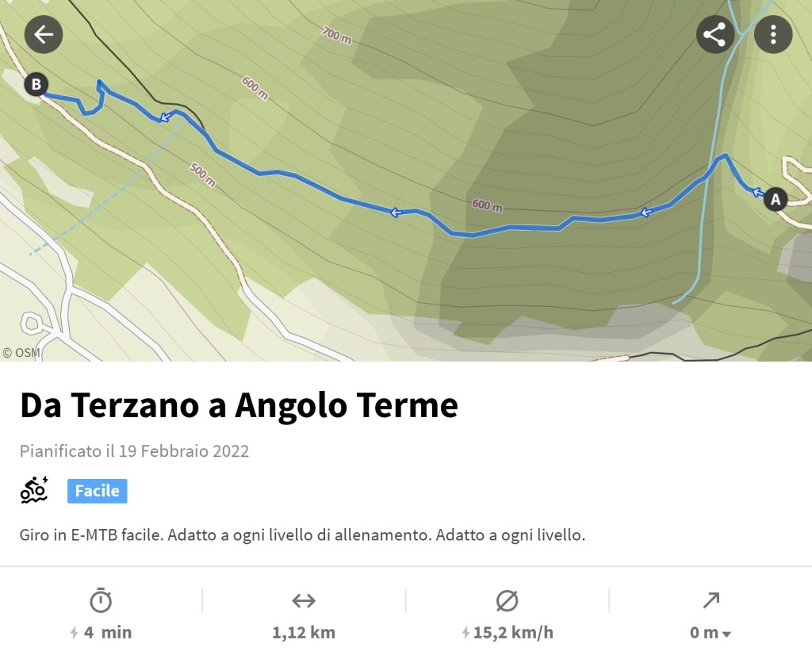Tap the distance double-arrow icon

point(304,601)
